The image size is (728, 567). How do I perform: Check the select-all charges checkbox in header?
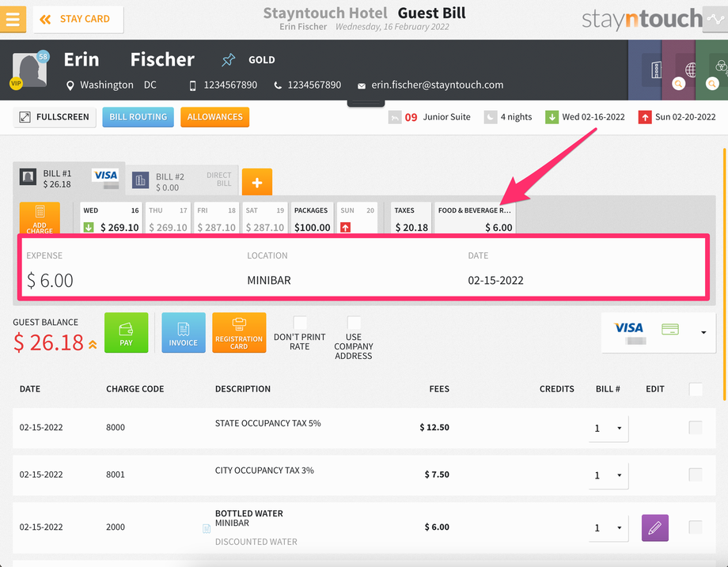click(696, 389)
